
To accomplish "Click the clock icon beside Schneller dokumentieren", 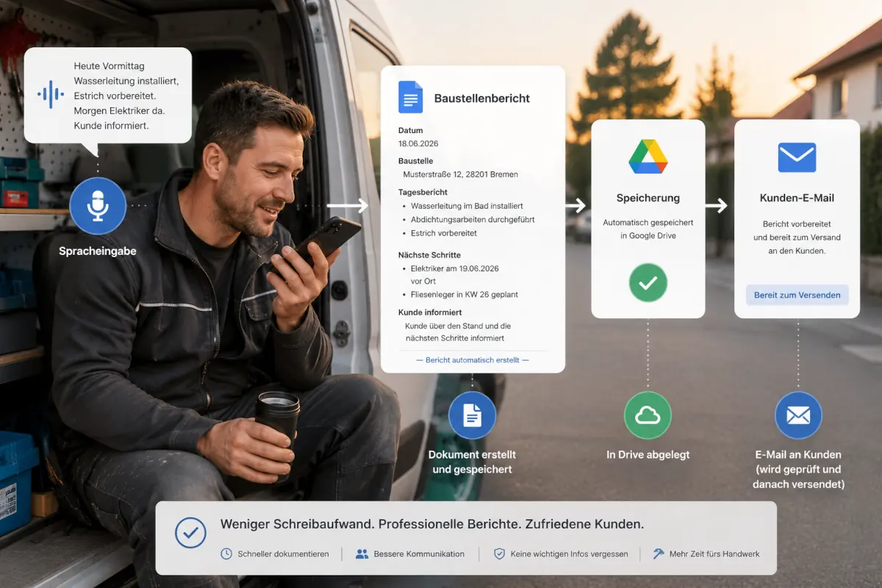I will pos(226,553).
